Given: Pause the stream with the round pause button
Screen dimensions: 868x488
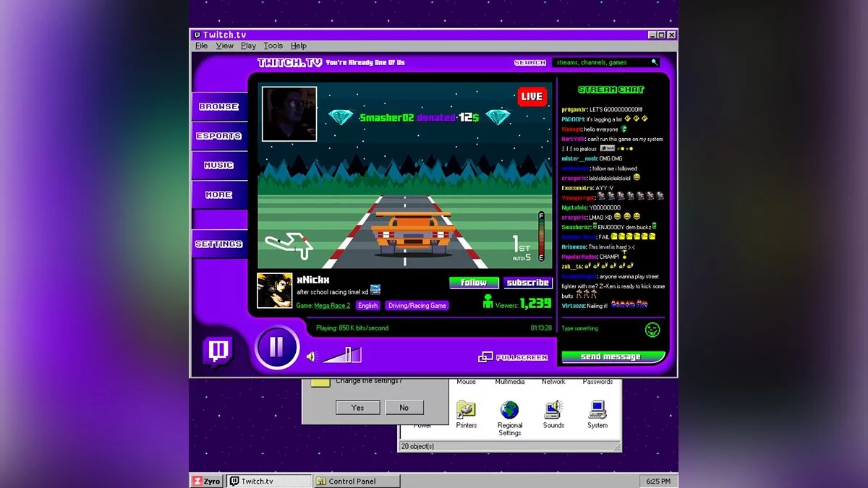Looking at the screenshot, I should [x=277, y=348].
